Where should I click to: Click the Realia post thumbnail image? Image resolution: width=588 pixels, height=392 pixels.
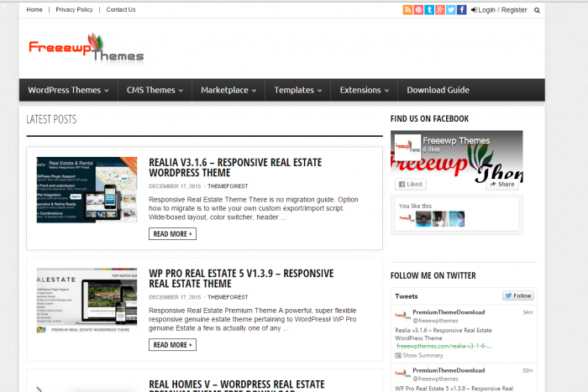pos(87,190)
